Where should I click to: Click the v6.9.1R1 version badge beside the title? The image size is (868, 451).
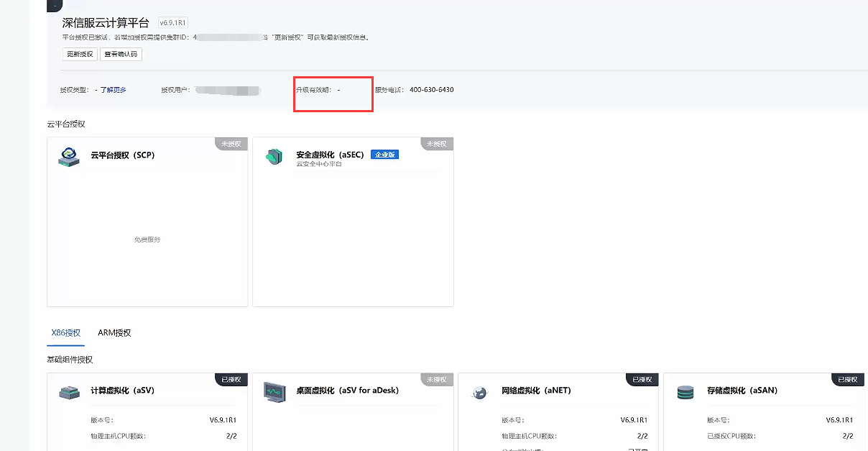pos(173,23)
